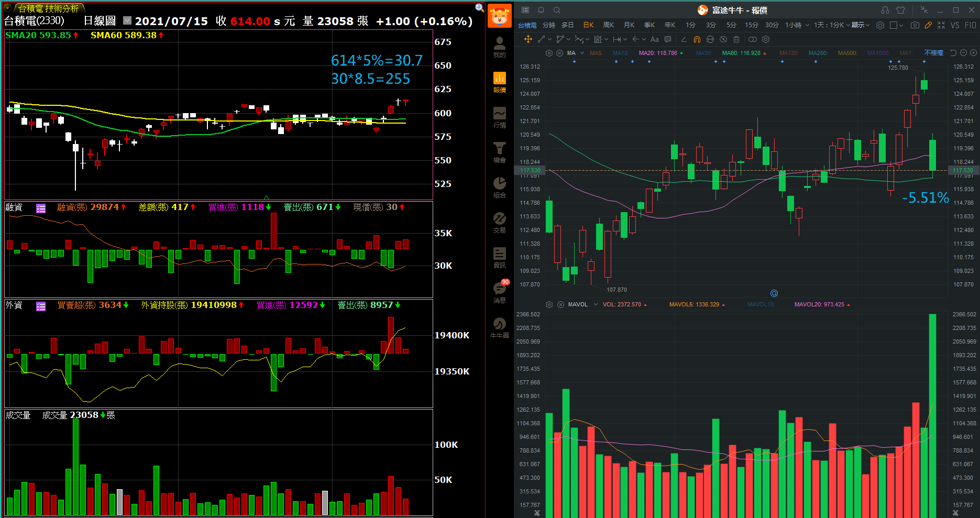Toggle MA10 line visibility
The image size is (980, 518).
coord(621,53)
